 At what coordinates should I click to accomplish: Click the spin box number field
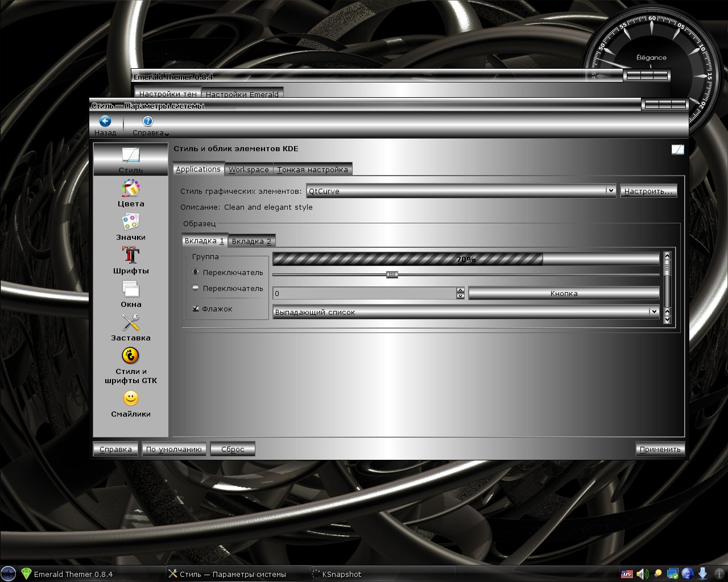[x=365, y=293]
